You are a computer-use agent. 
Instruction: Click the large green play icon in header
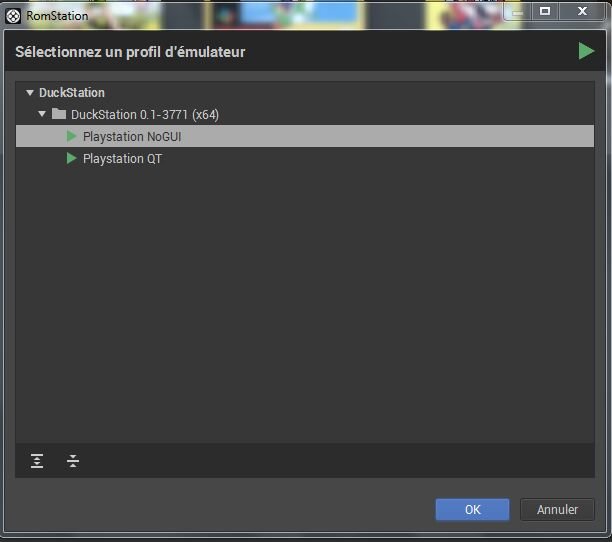click(586, 51)
